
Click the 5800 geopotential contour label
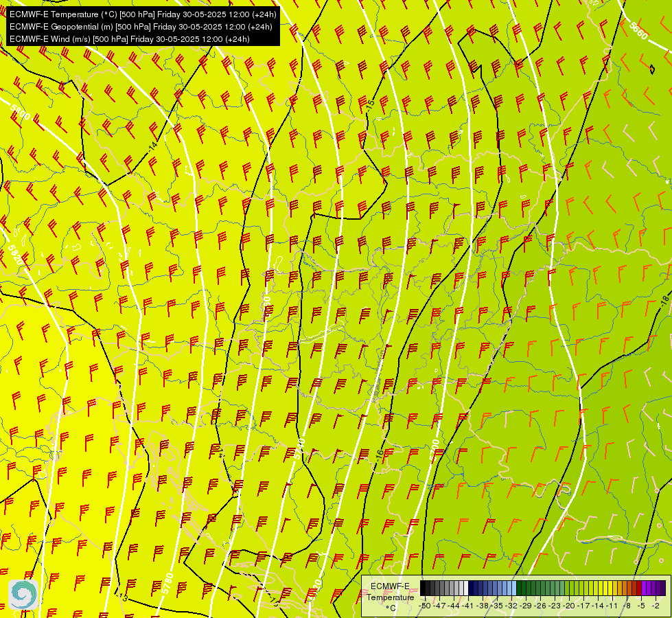pos(19,112)
